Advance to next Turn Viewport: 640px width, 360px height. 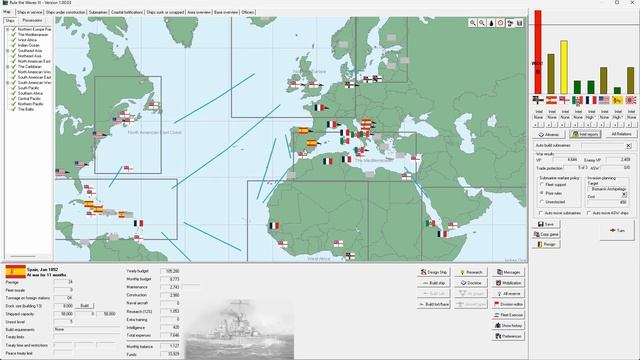tap(617, 230)
